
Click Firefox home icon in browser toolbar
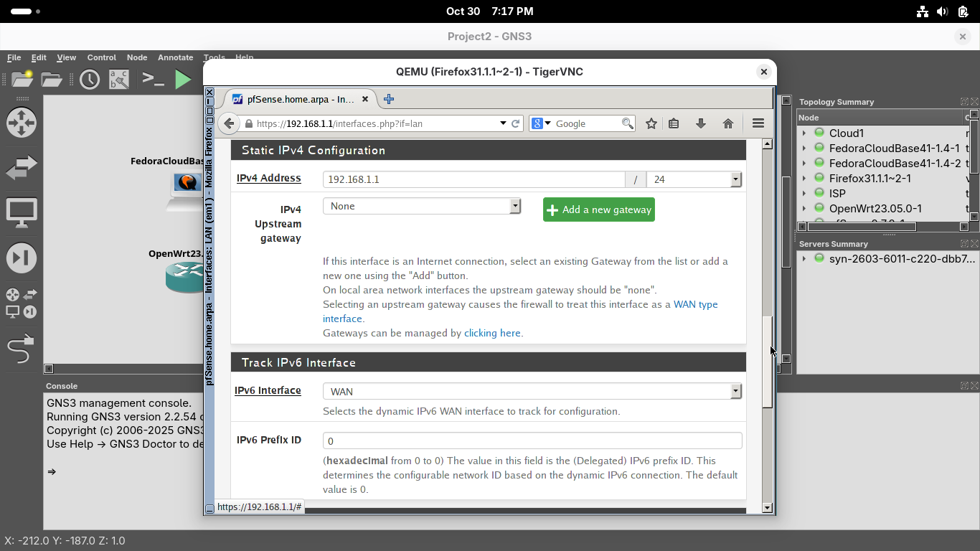(727, 123)
